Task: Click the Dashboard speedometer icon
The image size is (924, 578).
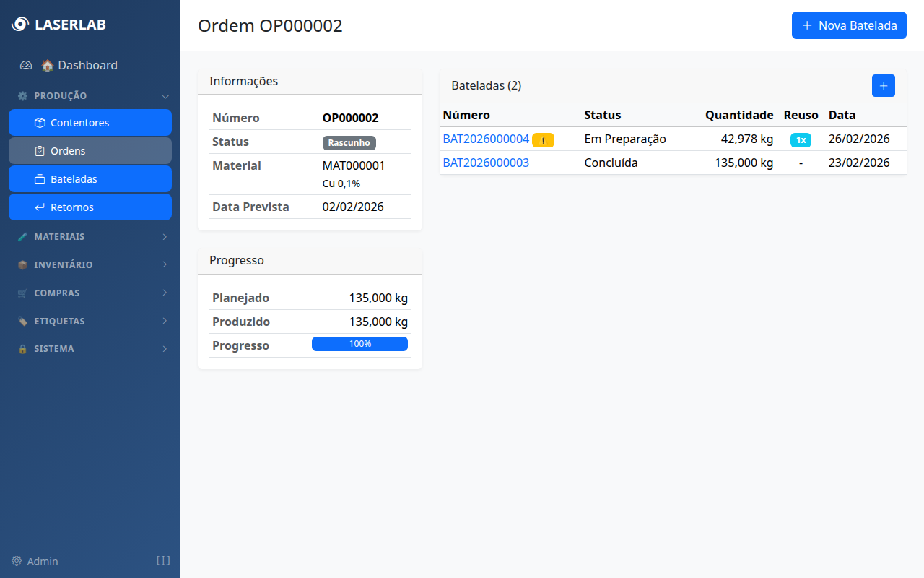Action: [x=26, y=65]
